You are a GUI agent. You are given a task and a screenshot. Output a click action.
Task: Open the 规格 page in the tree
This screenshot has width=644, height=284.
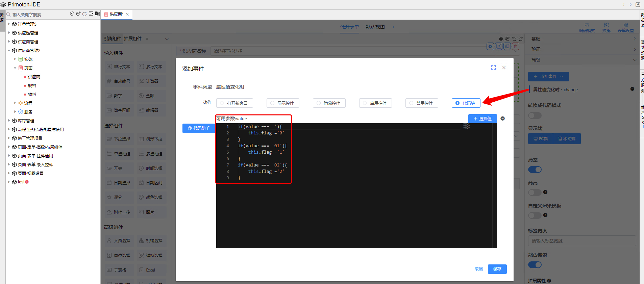coord(32,85)
